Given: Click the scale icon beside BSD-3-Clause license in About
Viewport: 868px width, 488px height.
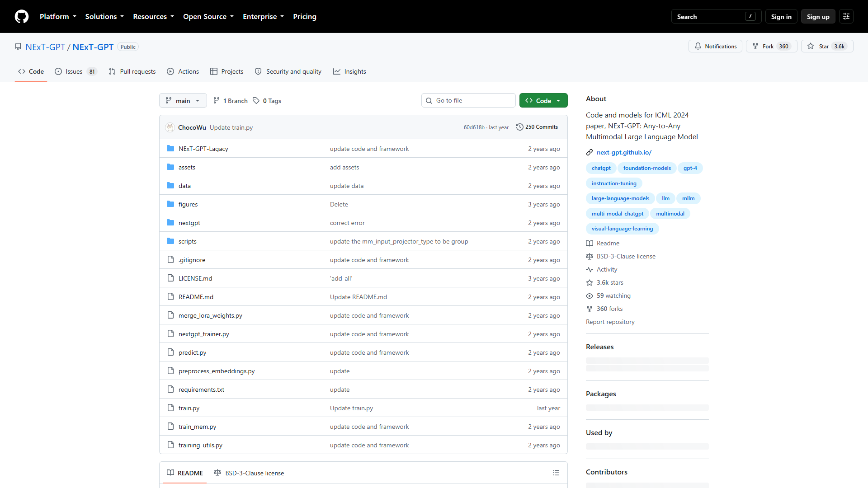Looking at the screenshot, I should pyautogui.click(x=590, y=257).
